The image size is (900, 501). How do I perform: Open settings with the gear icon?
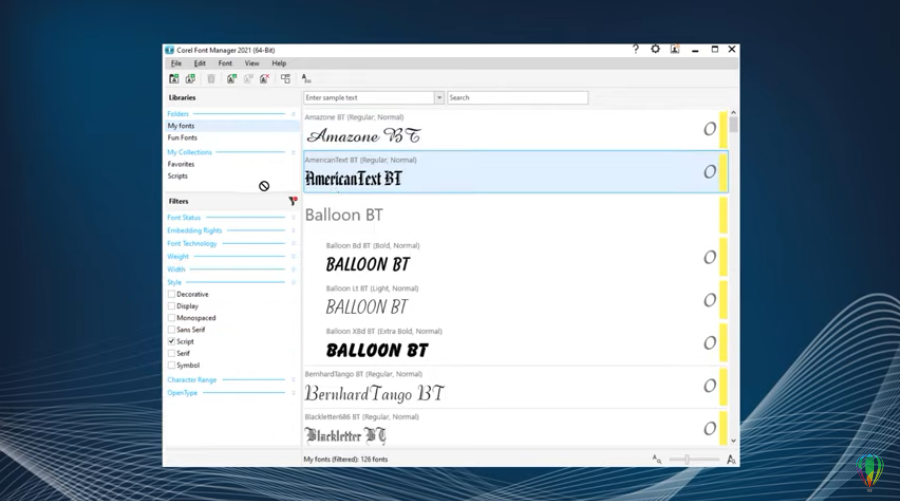(655, 49)
